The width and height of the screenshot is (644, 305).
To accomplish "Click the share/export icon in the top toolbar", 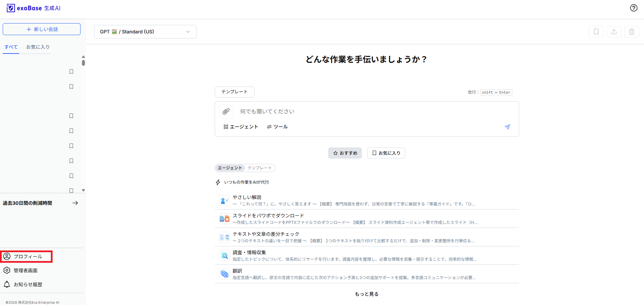I will click(x=614, y=32).
